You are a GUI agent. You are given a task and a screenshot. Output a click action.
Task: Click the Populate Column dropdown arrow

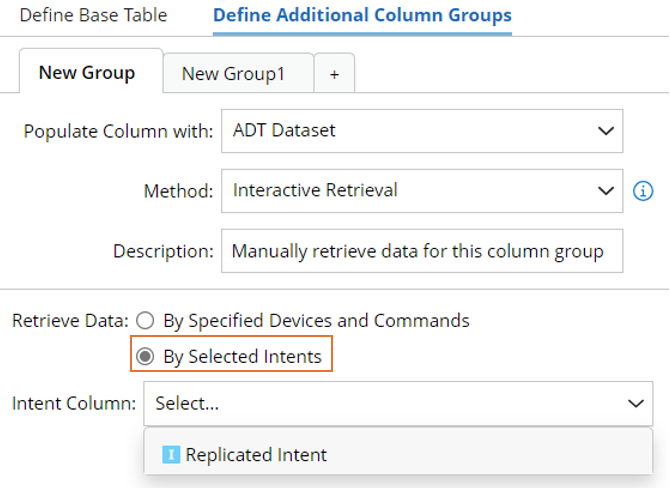click(604, 131)
